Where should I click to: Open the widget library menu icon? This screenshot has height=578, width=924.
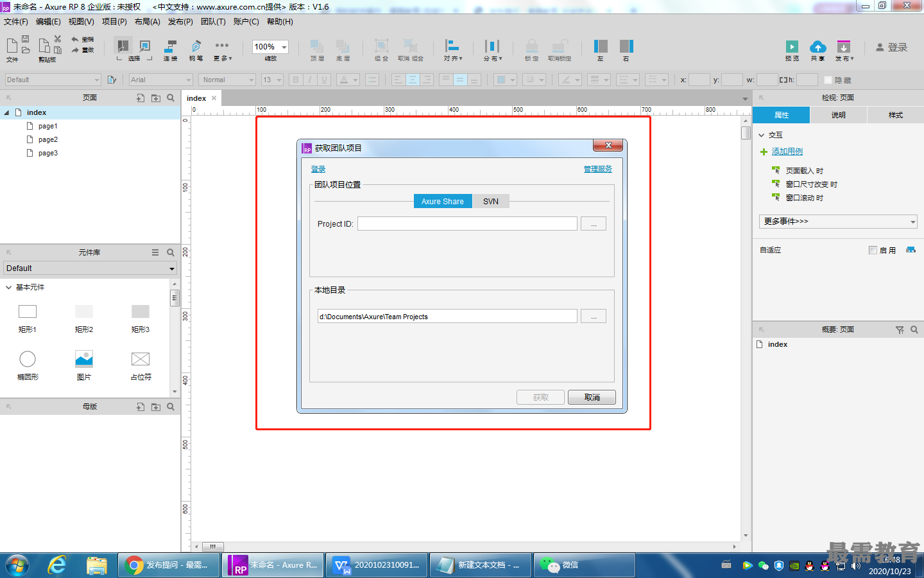pyautogui.click(x=155, y=252)
